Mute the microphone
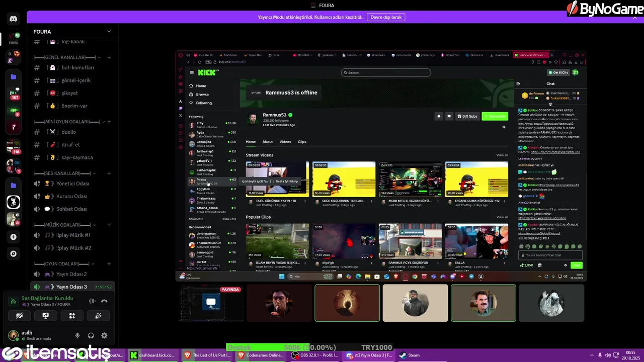Viewport: 644px width, 362px height. click(x=77, y=336)
